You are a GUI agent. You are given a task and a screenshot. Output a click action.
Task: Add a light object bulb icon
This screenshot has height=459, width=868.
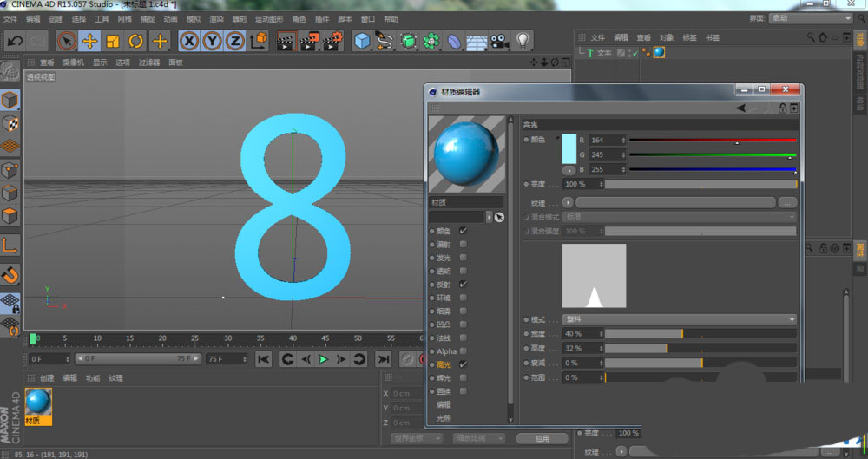[523, 41]
